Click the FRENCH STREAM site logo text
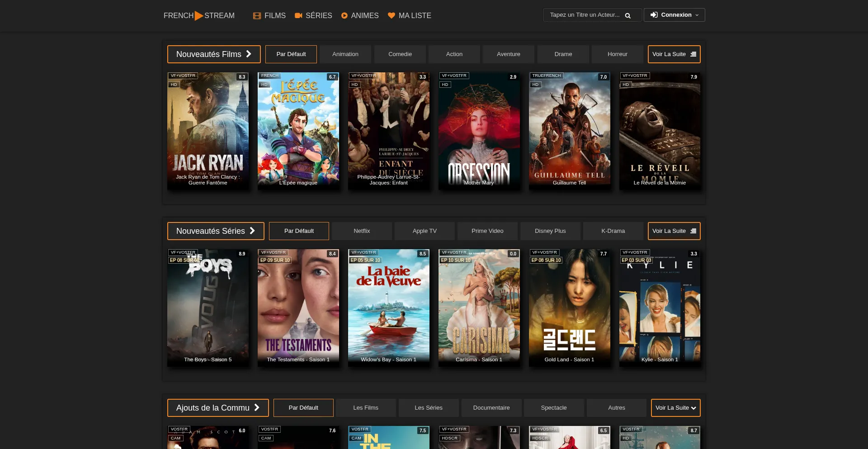The width and height of the screenshot is (868, 449). (x=199, y=16)
